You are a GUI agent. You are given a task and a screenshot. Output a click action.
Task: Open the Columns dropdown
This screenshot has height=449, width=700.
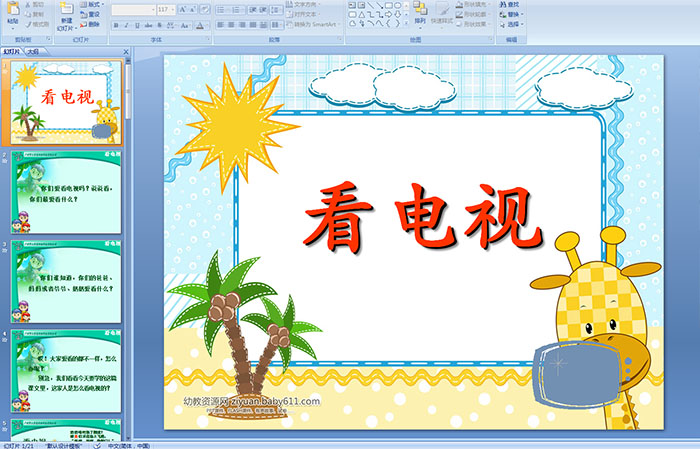[x=277, y=25]
